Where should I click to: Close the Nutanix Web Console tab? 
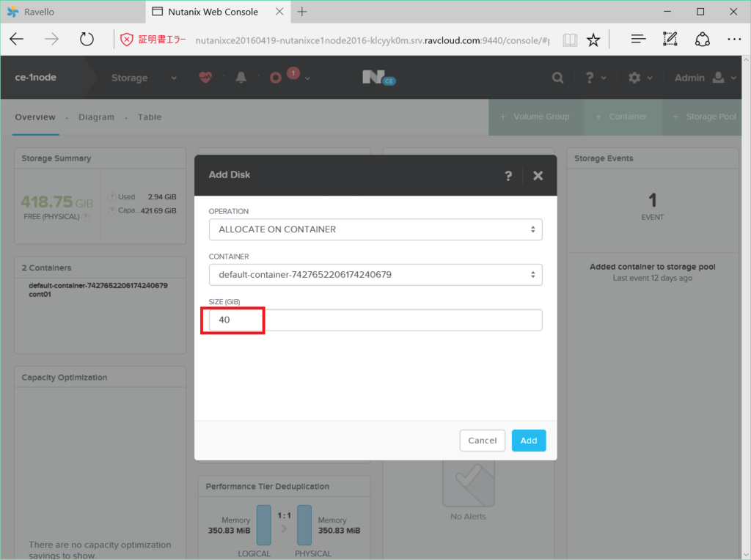pyautogui.click(x=279, y=12)
